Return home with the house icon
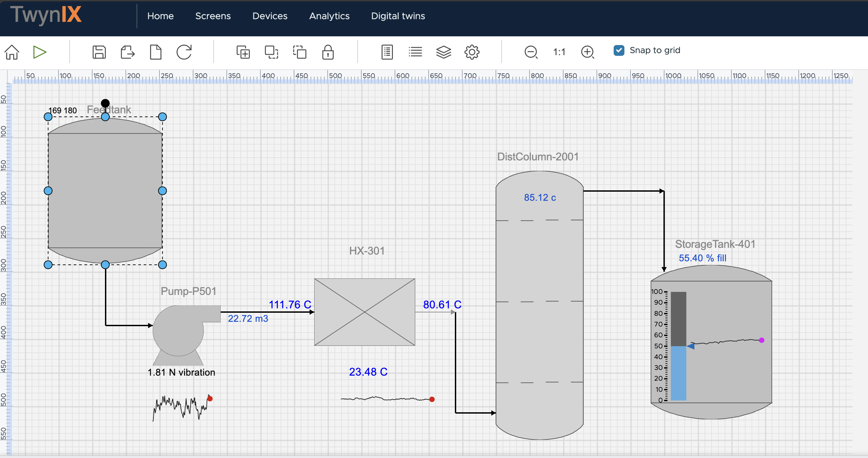This screenshot has height=458, width=868. click(11, 52)
